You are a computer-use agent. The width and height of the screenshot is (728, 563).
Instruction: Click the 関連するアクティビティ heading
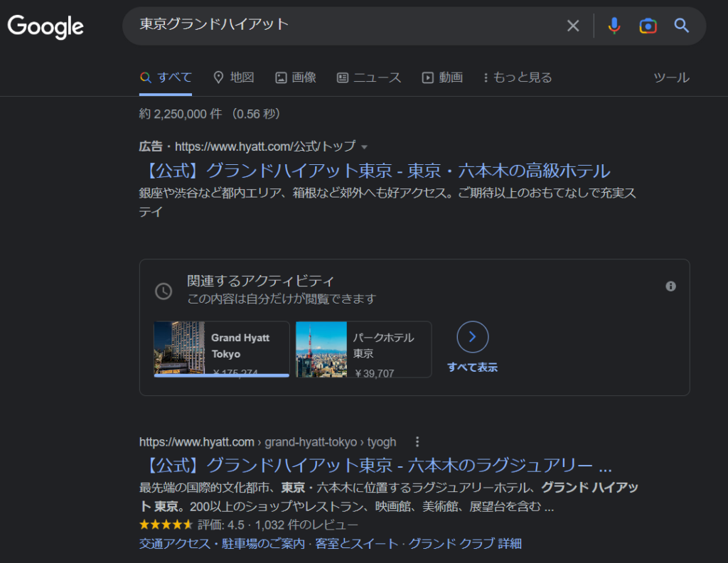pos(260,281)
